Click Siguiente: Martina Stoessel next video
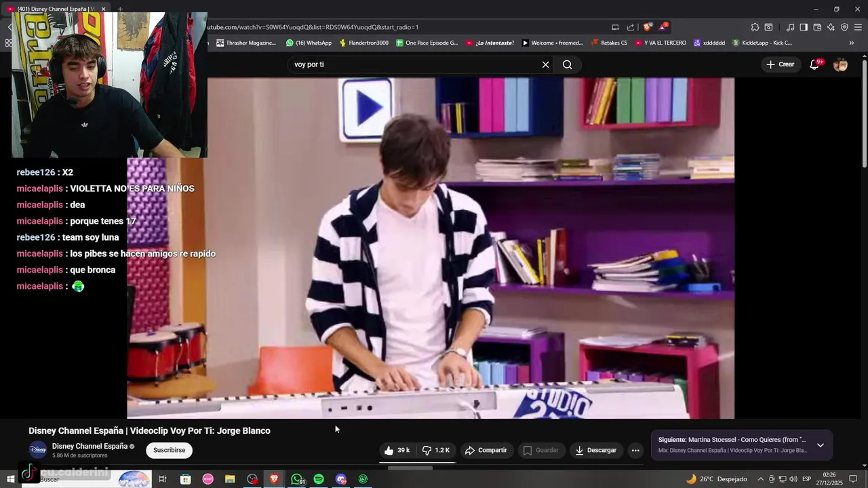 coord(732,440)
